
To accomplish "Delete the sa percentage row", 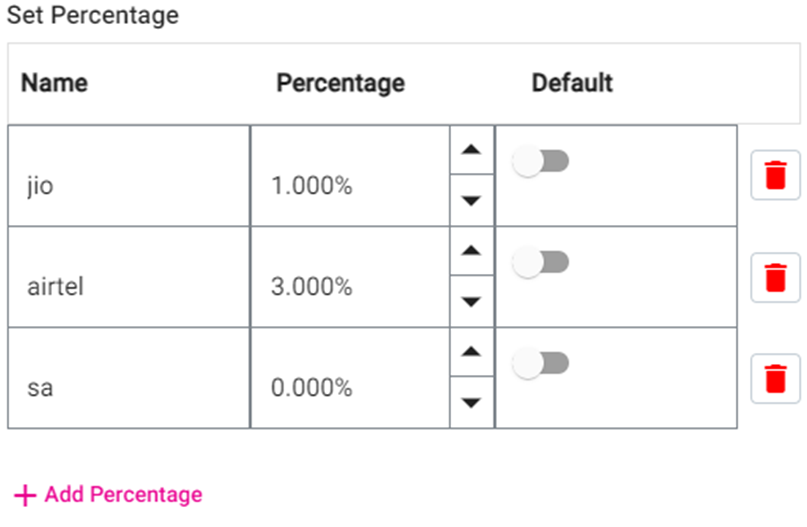I will point(775,379).
